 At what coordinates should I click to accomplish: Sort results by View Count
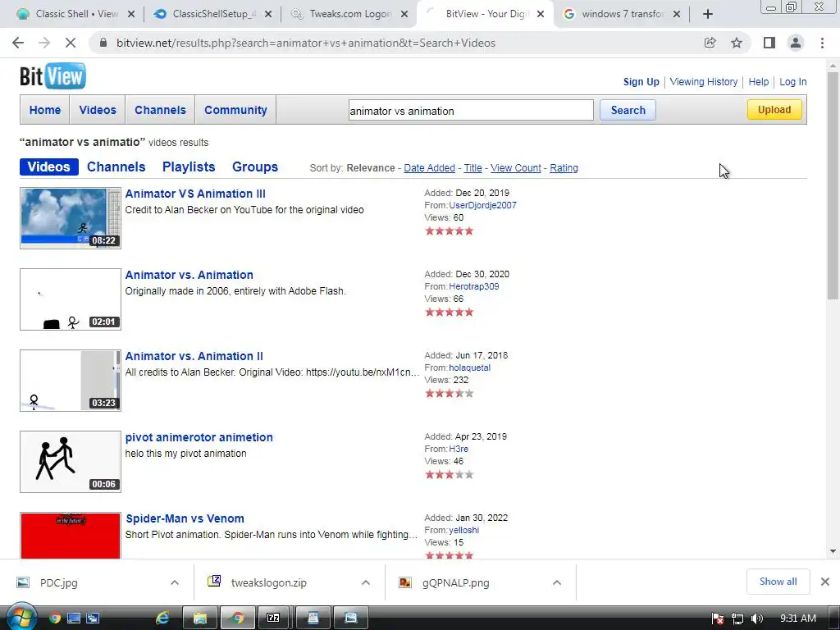point(515,167)
